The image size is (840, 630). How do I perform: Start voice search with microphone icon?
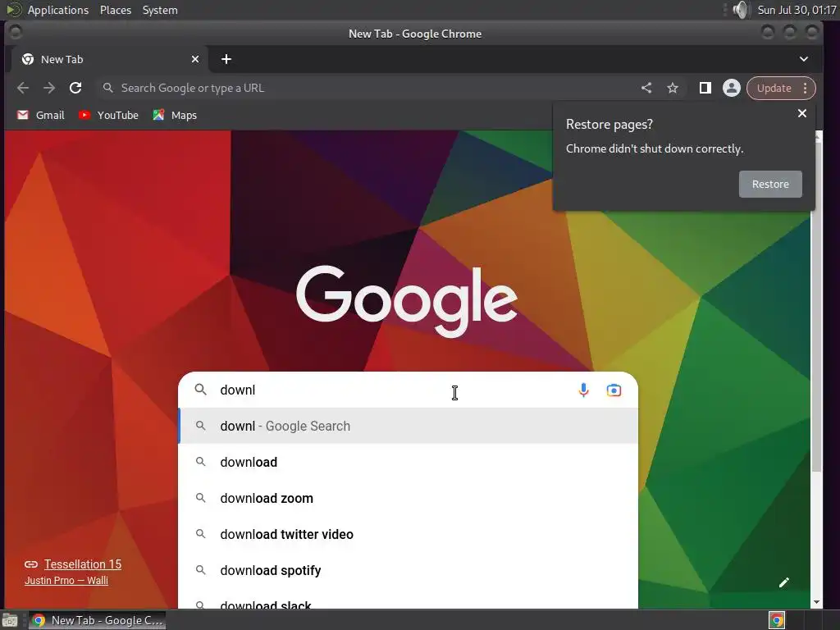point(583,390)
